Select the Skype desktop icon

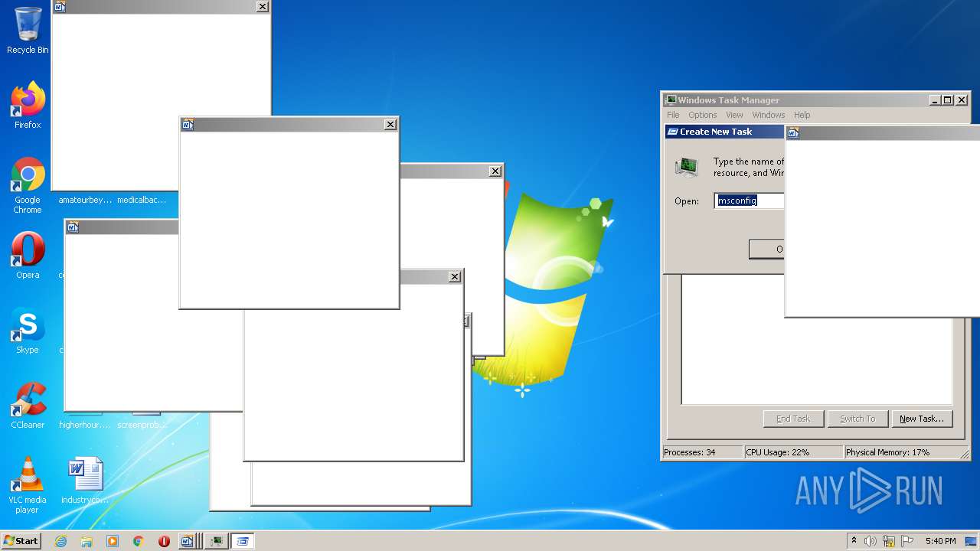[x=28, y=331]
